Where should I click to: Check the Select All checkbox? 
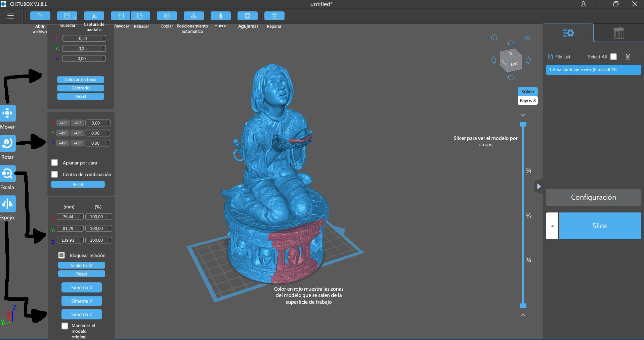[613, 57]
